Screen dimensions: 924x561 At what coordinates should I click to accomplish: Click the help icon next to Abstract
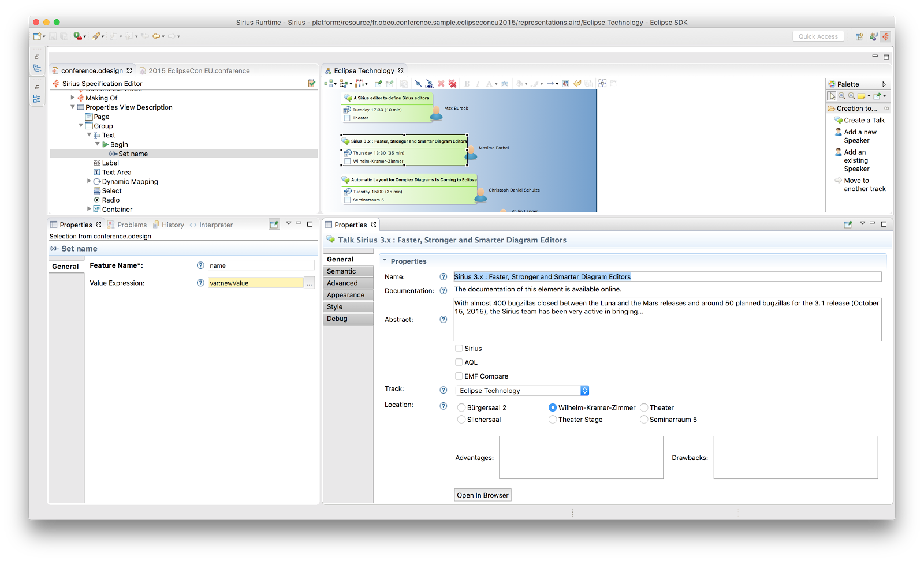pyautogui.click(x=444, y=319)
